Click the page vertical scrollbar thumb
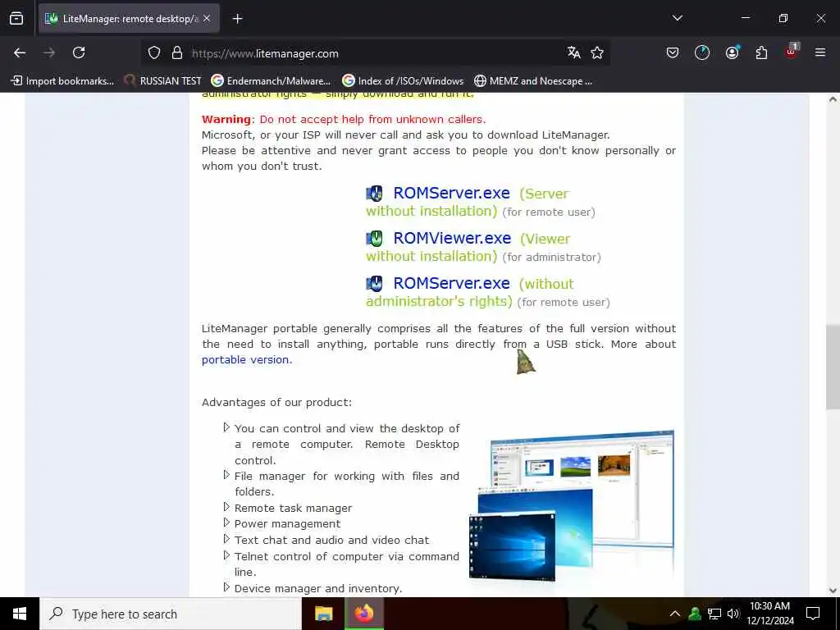Screen dimensions: 840x630 tap(833, 367)
